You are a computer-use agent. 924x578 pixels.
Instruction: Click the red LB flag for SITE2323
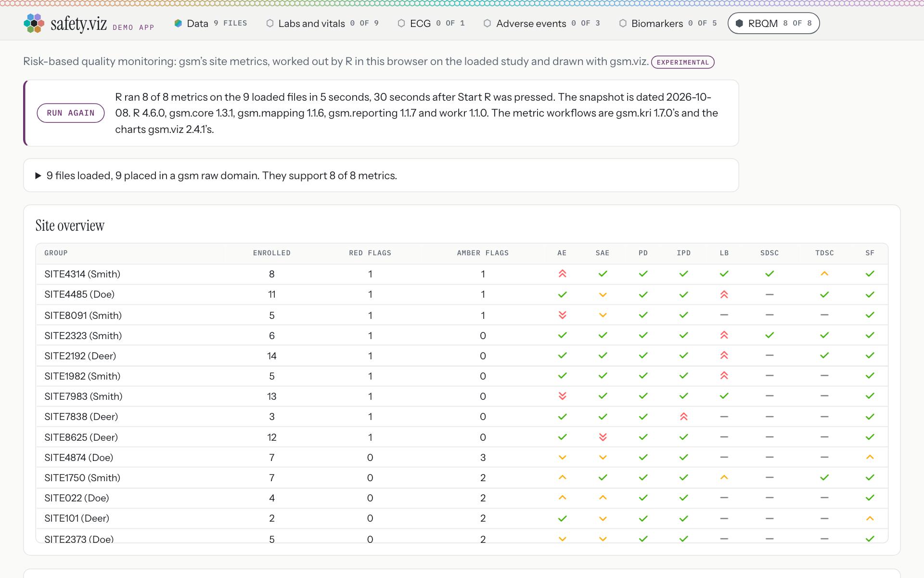pyautogui.click(x=724, y=335)
